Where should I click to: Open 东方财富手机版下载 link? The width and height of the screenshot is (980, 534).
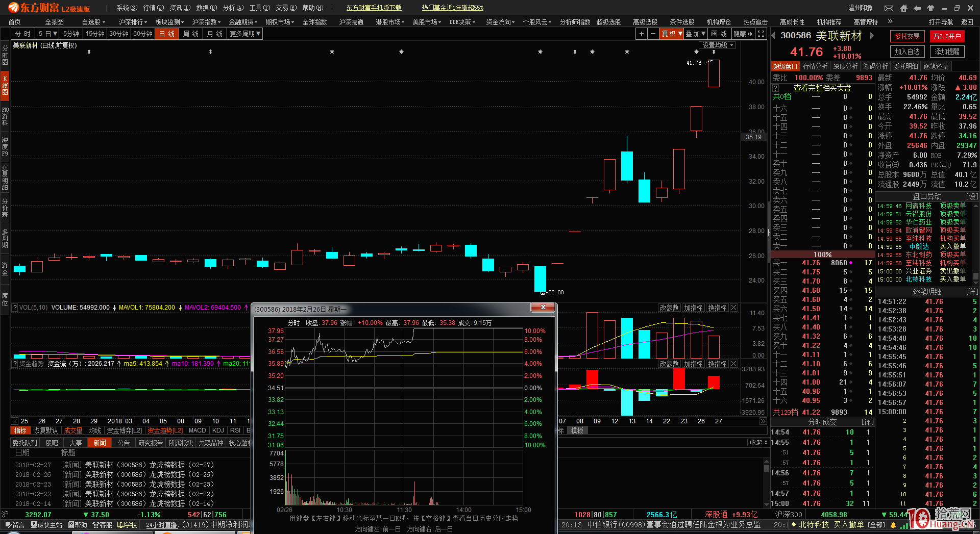tap(374, 8)
